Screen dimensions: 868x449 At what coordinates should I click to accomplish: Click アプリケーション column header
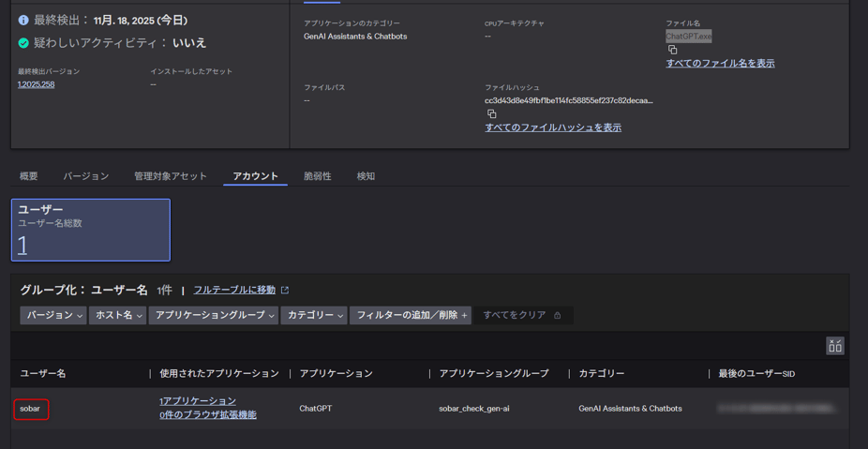coord(336,374)
